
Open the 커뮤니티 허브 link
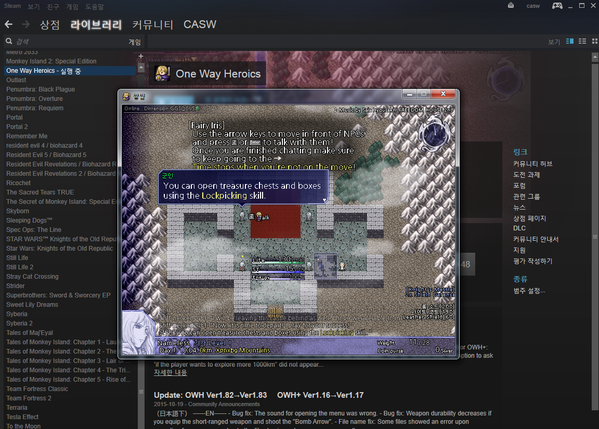click(x=533, y=164)
